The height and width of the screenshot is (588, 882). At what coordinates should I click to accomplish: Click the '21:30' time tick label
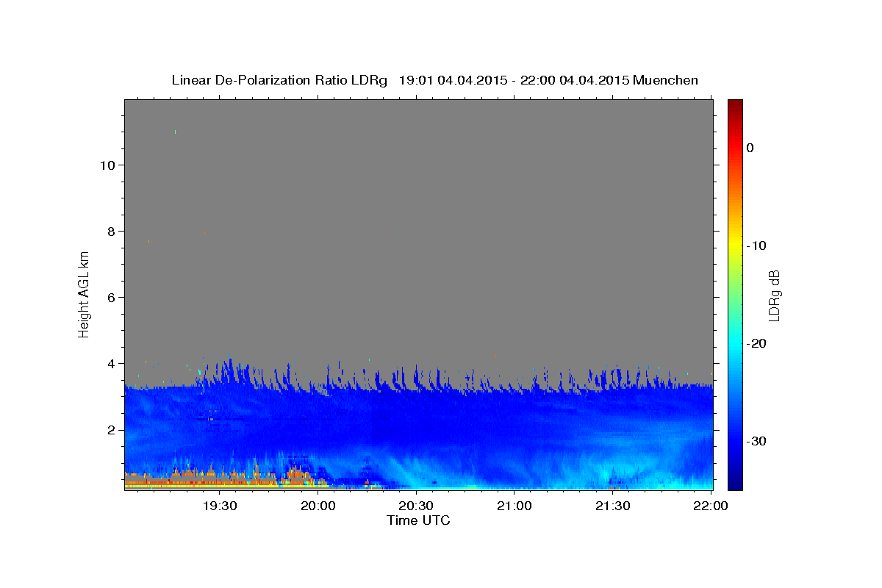click(x=612, y=506)
